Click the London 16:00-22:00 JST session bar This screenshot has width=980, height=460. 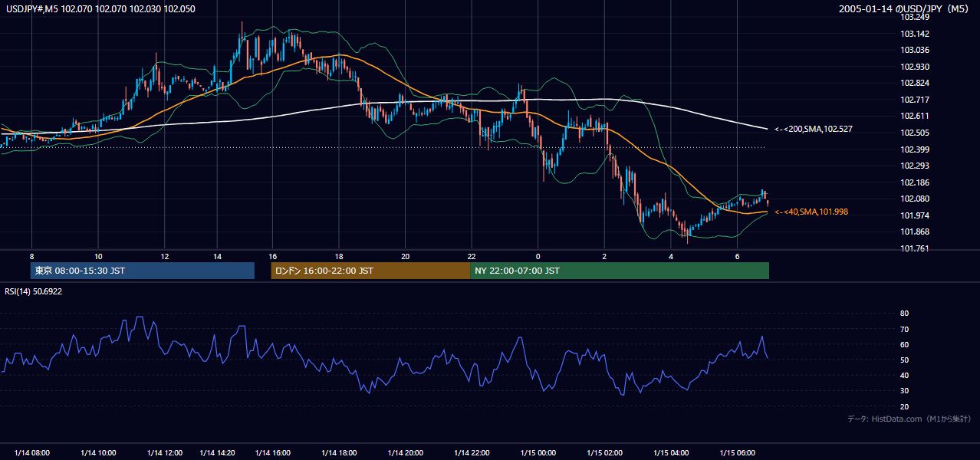click(x=370, y=271)
